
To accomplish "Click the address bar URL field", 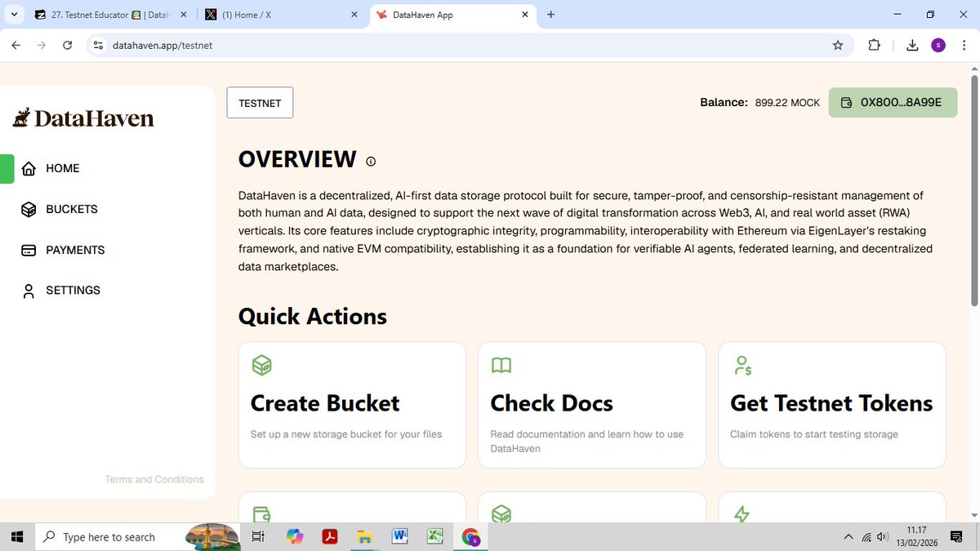I will click(470, 46).
